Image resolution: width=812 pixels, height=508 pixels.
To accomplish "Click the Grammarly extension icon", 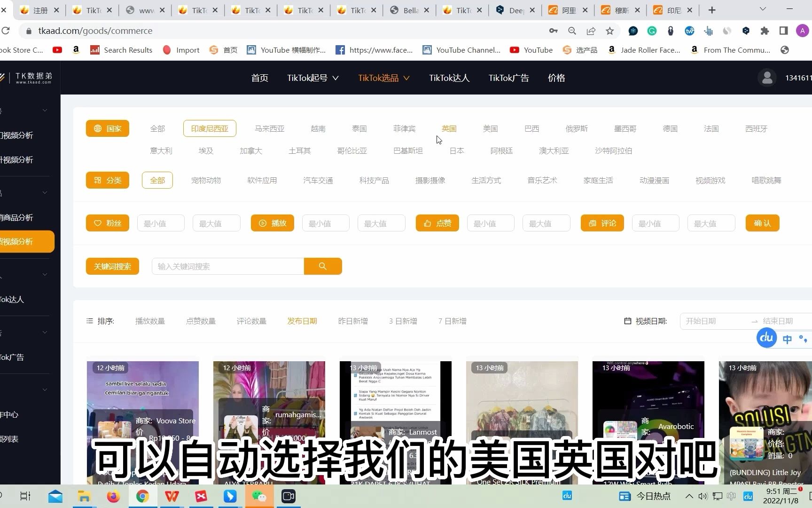I will tap(652, 31).
